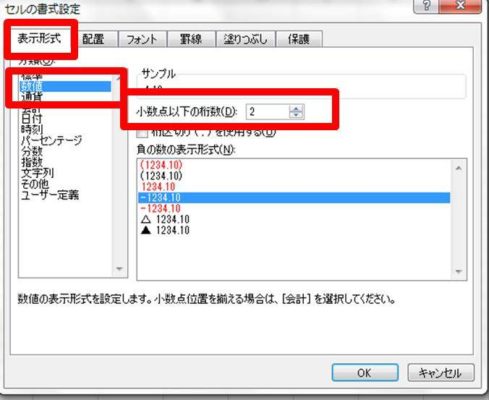
Task: Decrease decimal places with spinner down arrow
Action: 296,115
